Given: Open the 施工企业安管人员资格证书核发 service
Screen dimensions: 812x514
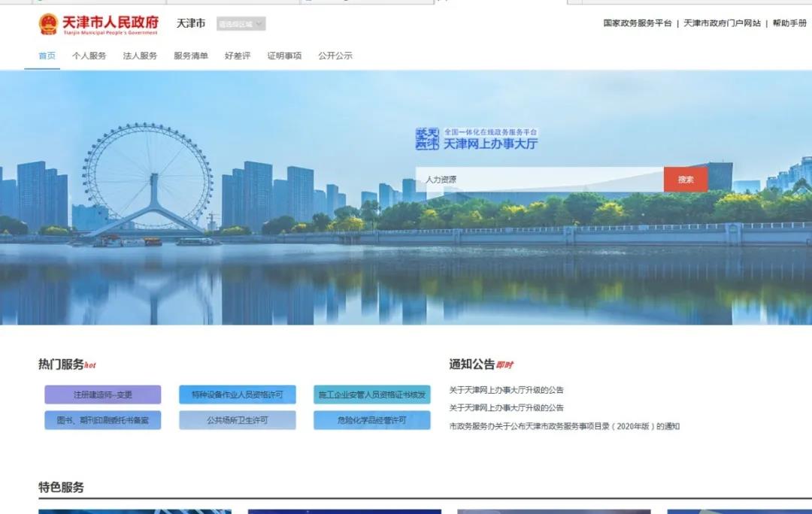Looking at the screenshot, I should click(x=372, y=395).
